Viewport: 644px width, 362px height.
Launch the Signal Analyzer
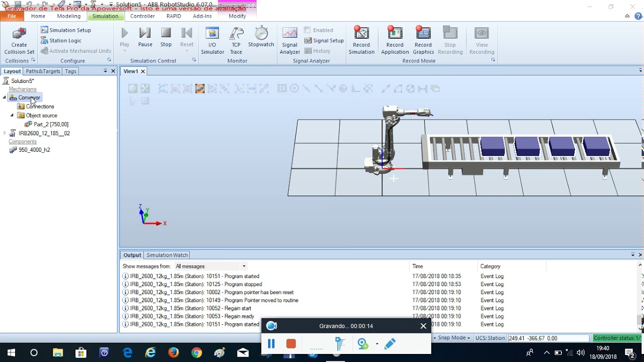(x=290, y=41)
